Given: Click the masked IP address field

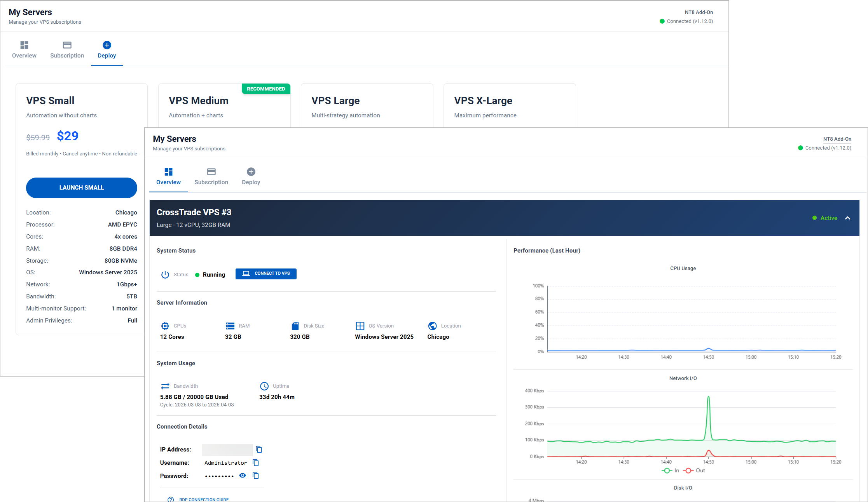Looking at the screenshot, I should (227, 450).
